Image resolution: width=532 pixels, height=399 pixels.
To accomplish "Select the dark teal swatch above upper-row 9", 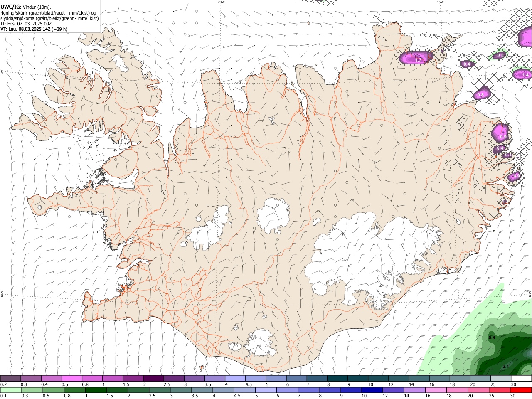I will (357, 378).
